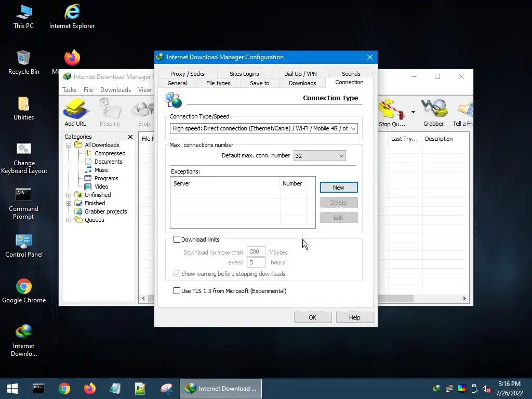Screen dimensions: 532x399
Task: Select Music category in tree
Action: tap(101, 170)
